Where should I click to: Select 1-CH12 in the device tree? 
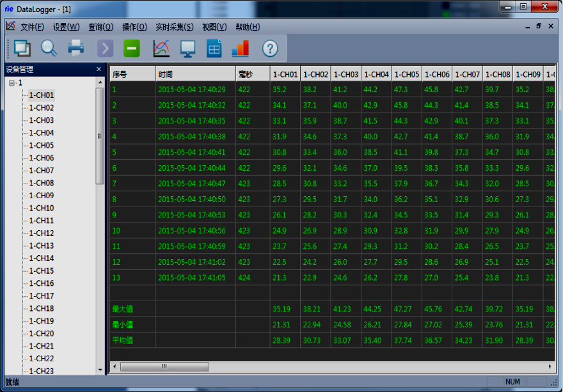41,233
